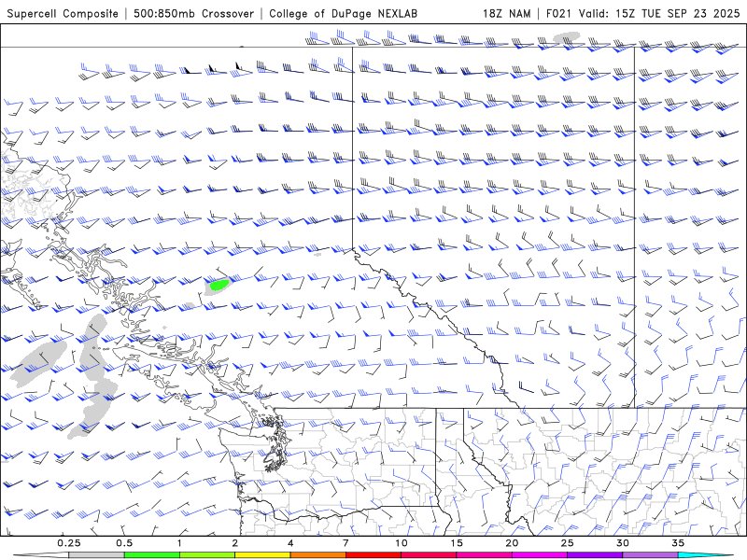This screenshot has height=560, width=747.
Task: Select the orange swatch in the color scale
Action: (x=317, y=555)
